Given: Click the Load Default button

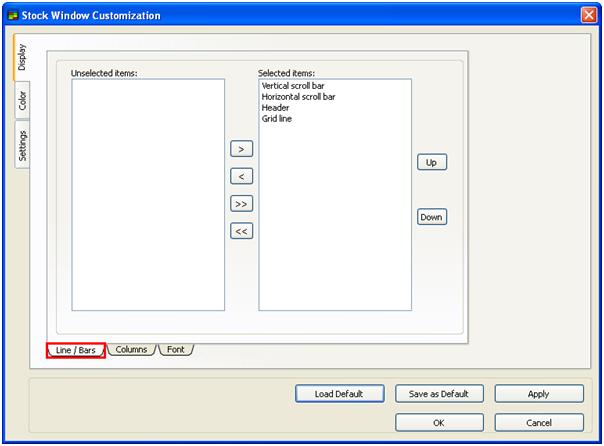Looking at the screenshot, I should click(340, 394).
